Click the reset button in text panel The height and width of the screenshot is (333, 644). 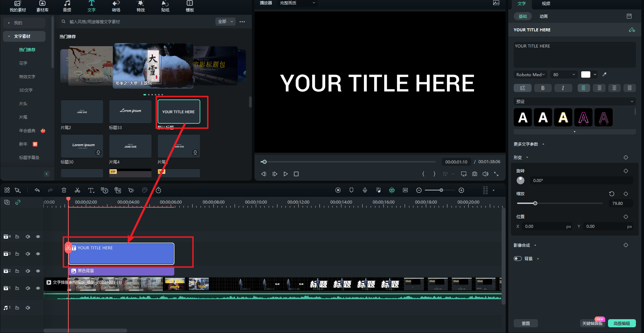tap(526, 323)
